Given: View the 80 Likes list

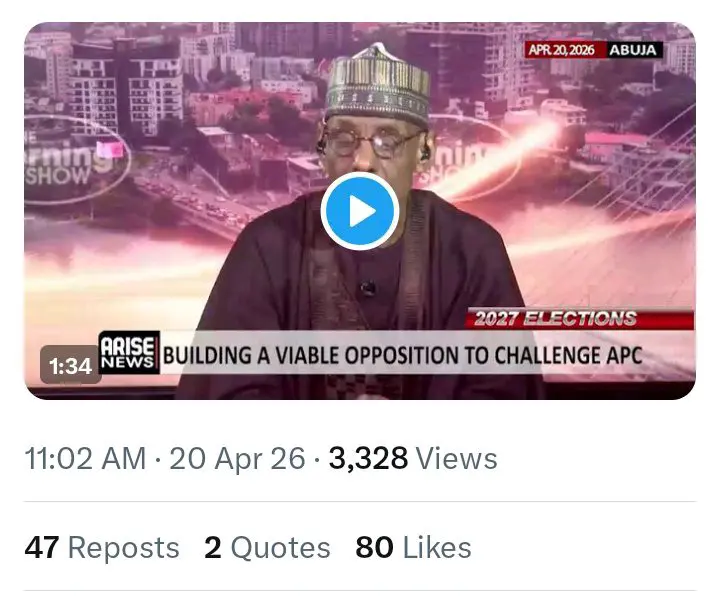Looking at the screenshot, I should [x=413, y=548].
